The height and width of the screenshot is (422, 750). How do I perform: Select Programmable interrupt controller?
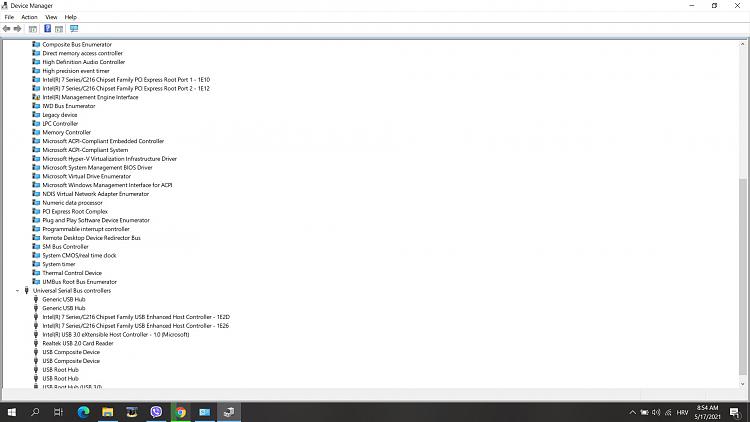click(x=86, y=229)
